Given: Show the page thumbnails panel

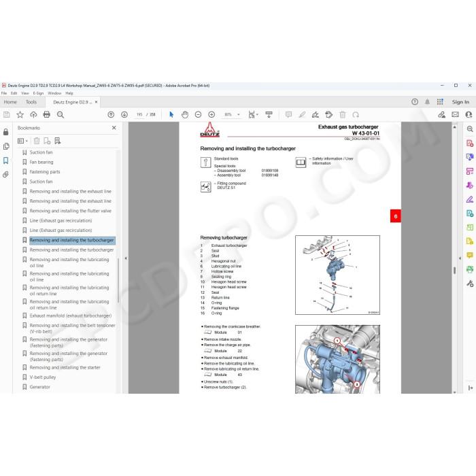Looking at the screenshot, I should (x=5, y=146).
